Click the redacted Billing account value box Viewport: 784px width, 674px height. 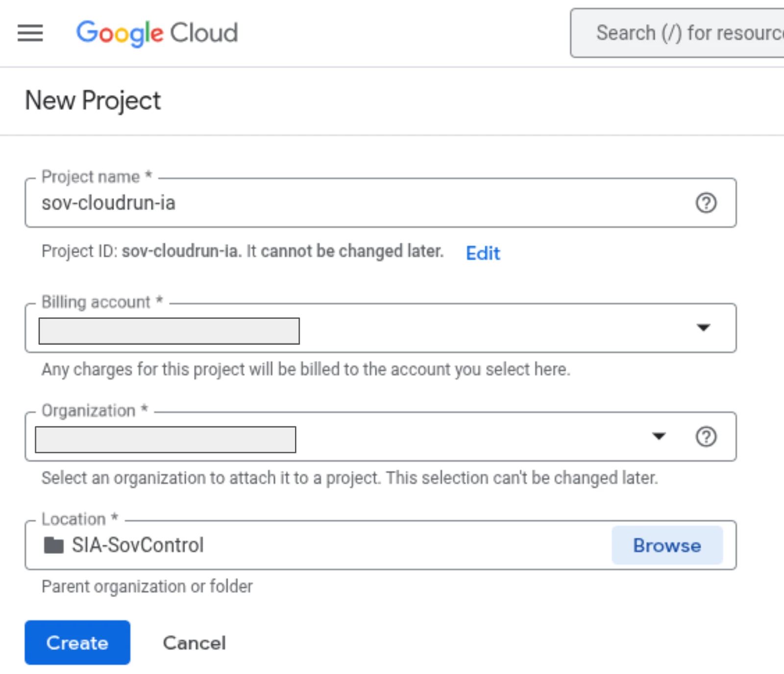(169, 331)
